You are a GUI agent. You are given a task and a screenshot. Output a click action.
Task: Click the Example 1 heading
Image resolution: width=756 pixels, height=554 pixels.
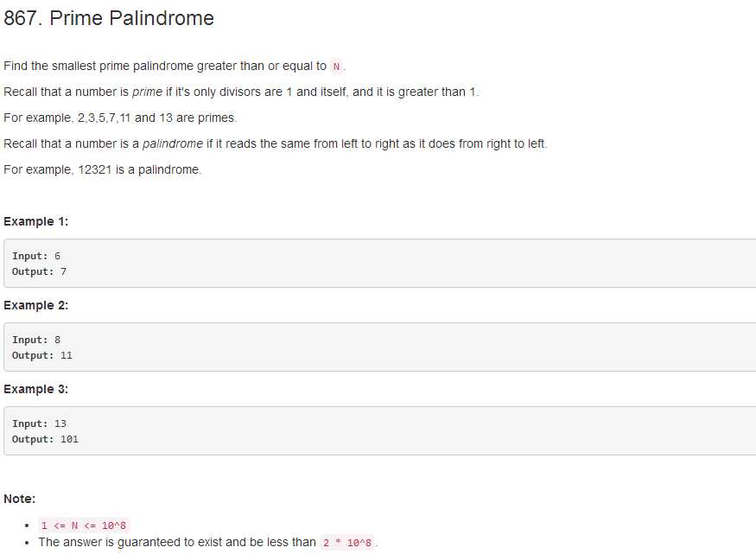(x=35, y=221)
